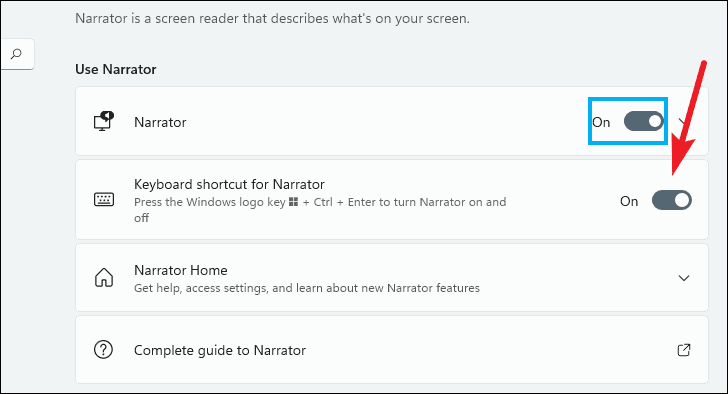Disable the Keyboard shortcut for Narrator toggle
The height and width of the screenshot is (394, 728).
tap(671, 200)
